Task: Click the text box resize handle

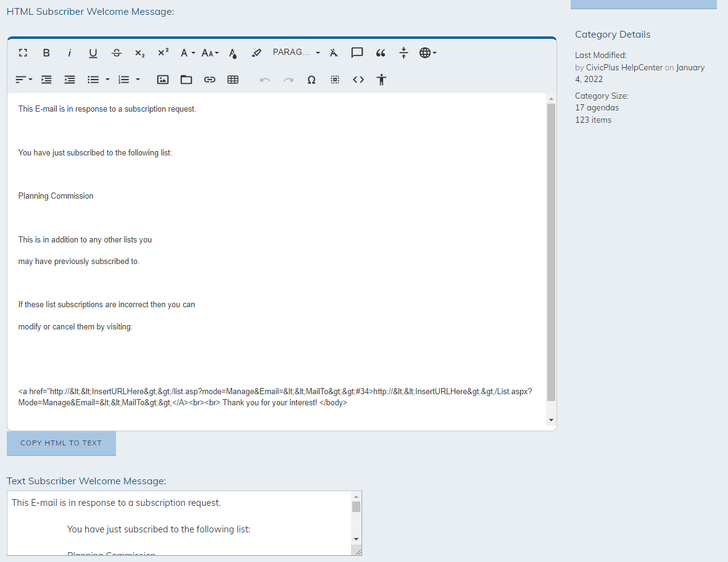Action: pyautogui.click(x=357, y=552)
